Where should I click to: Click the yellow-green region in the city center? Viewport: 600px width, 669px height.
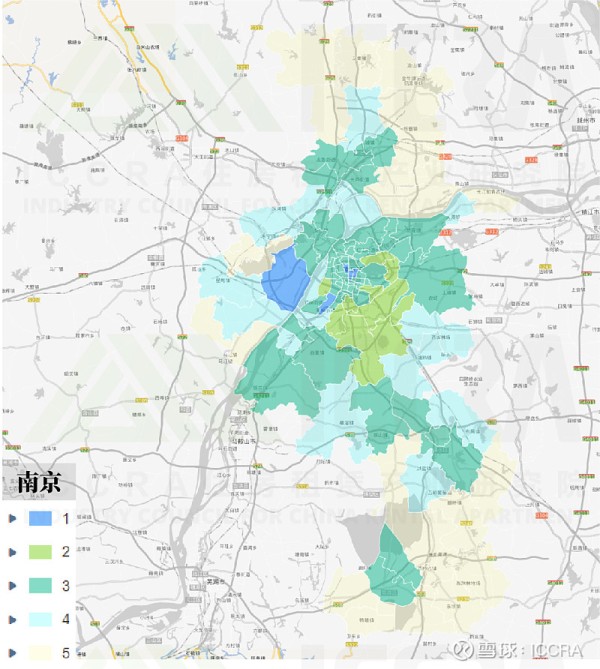click(368, 320)
